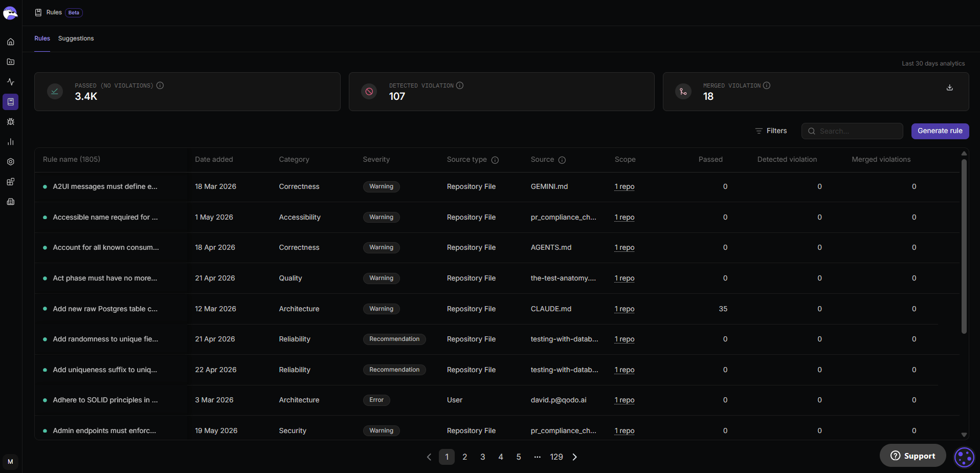Click info icon next to Merged Violation
980x473 pixels.
point(767,85)
